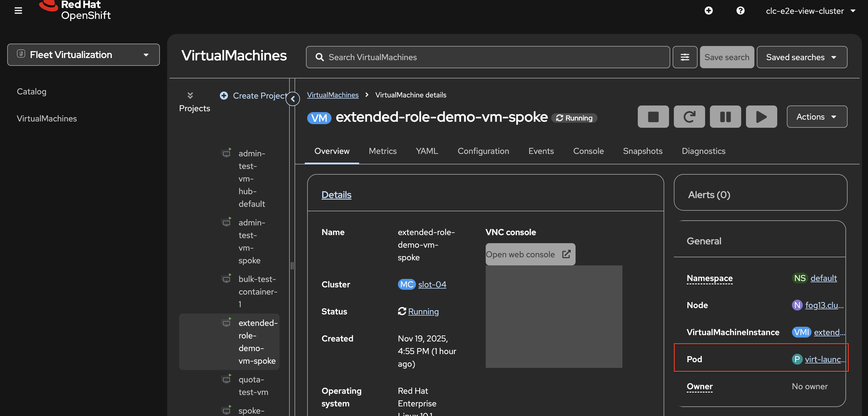
Task: Expand all projects double-chevron toggle
Action: 190,95
